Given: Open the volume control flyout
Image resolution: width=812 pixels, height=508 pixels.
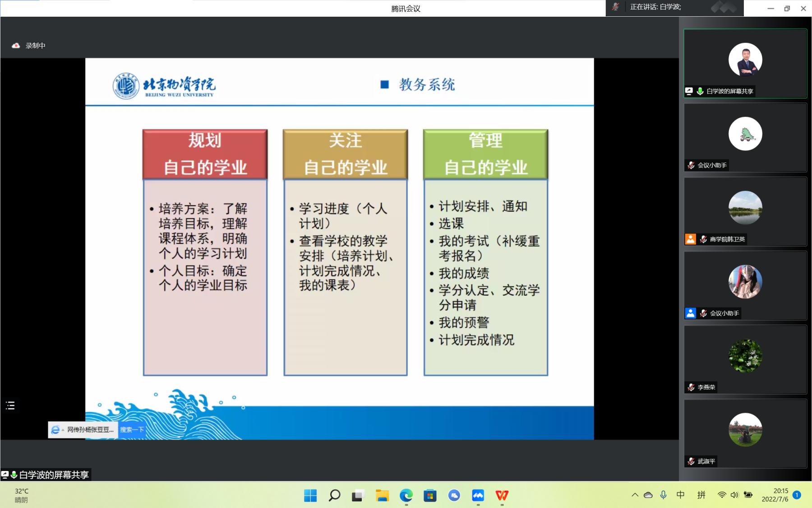Looking at the screenshot, I should pos(734,495).
